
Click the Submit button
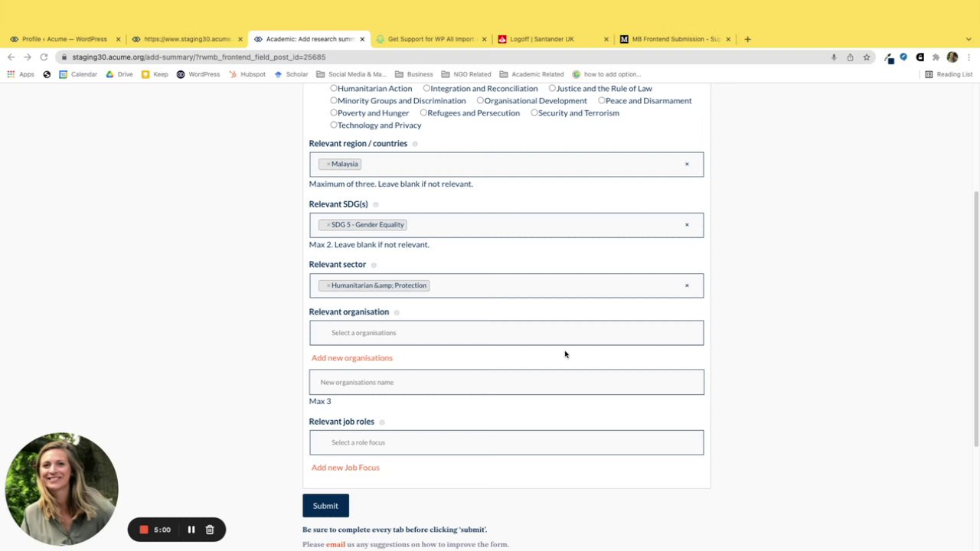pyautogui.click(x=325, y=506)
